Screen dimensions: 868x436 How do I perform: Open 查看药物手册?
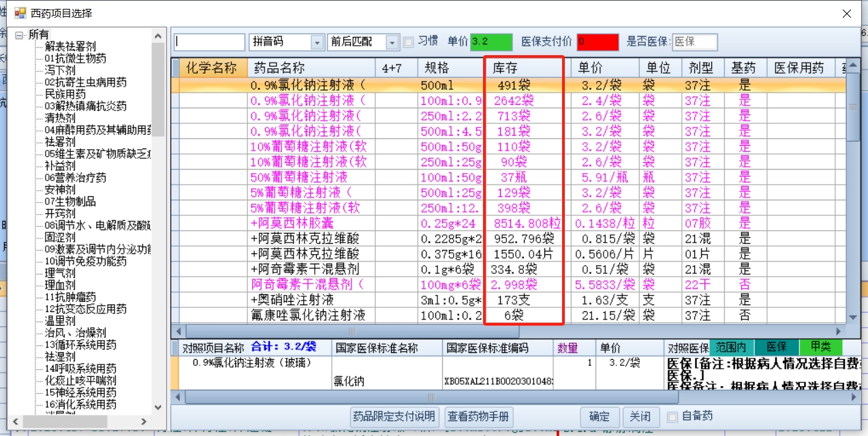[x=479, y=416]
